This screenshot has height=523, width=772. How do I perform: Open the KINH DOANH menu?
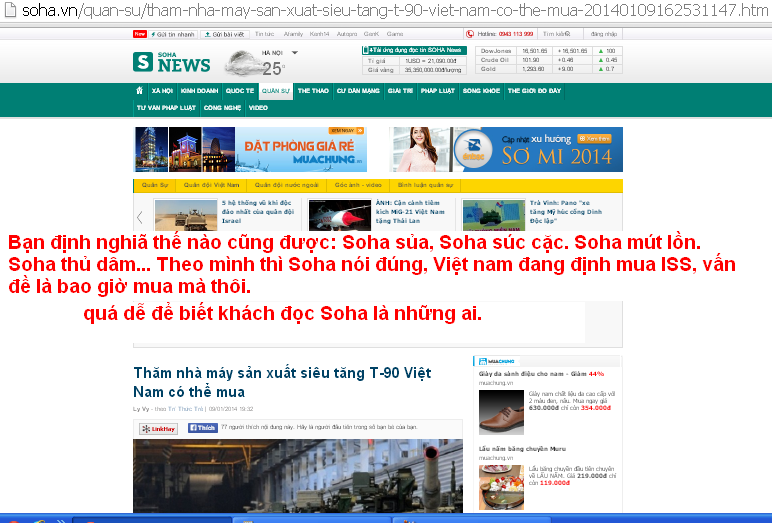199,91
